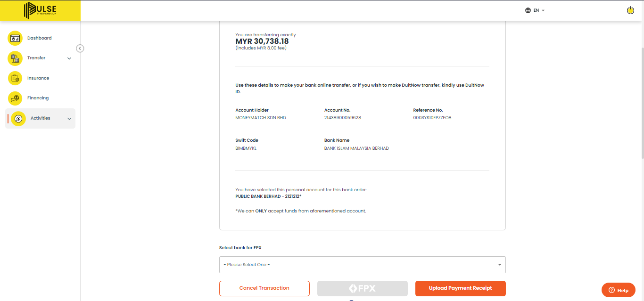The image size is (644, 301).
Task: Click account holder MONEYMATCH SDN BHD
Action: [x=261, y=118]
